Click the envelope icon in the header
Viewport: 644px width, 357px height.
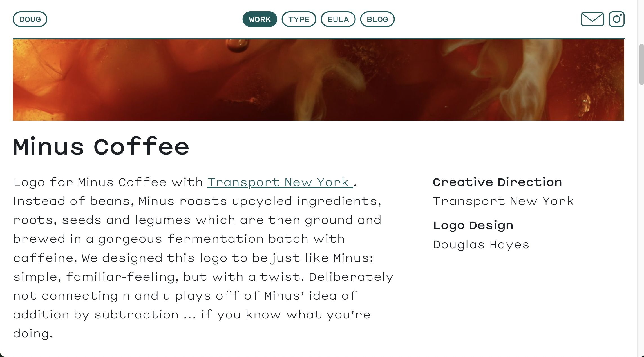pos(592,19)
